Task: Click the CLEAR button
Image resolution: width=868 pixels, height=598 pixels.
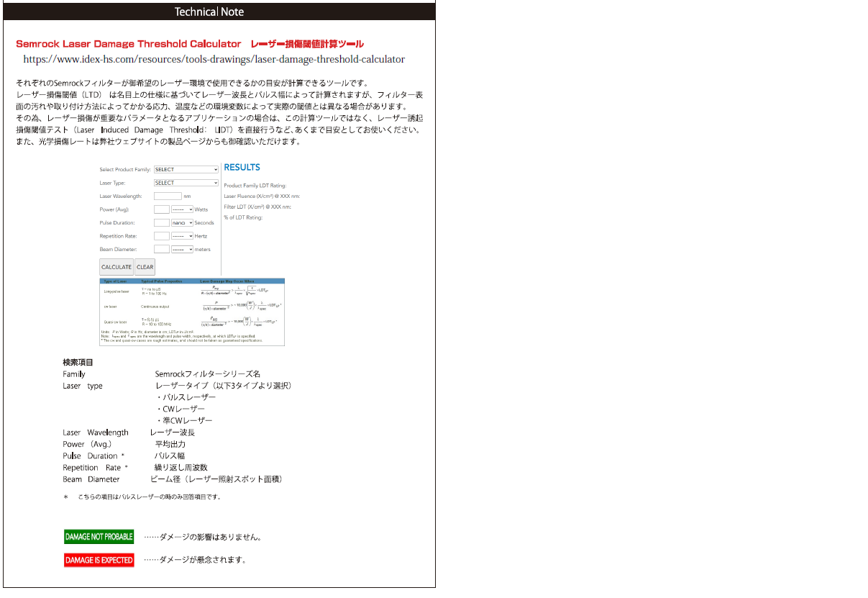Action: [x=144, y=266]
